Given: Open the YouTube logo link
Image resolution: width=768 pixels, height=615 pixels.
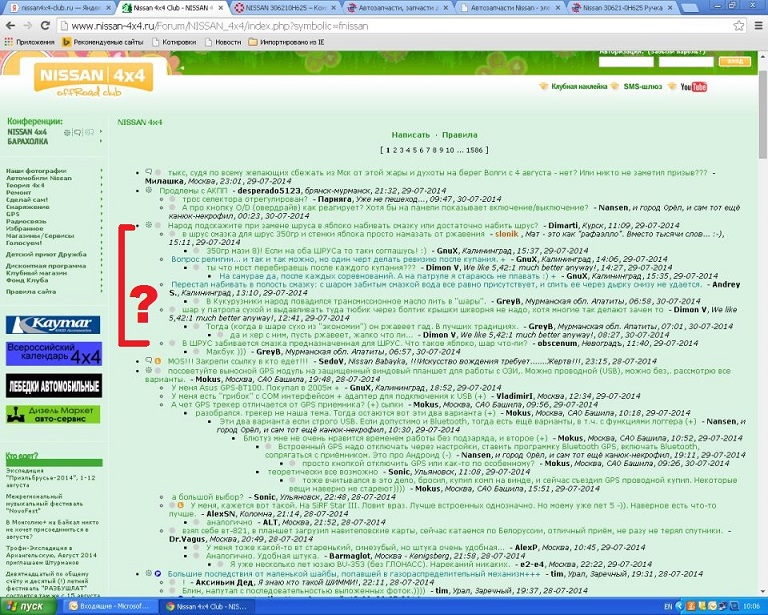Looking at the screenshot, I should (694, 87).
